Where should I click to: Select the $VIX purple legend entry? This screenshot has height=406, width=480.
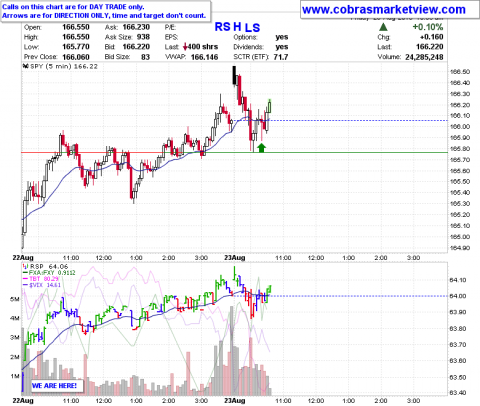tap(42, 285)
